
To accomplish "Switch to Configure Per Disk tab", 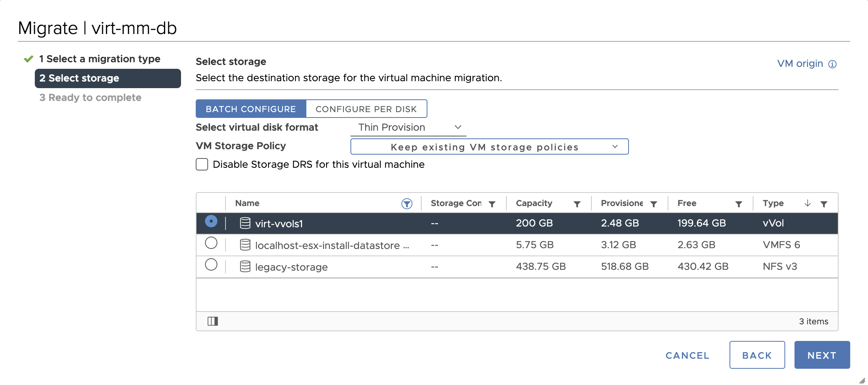I will pos(366,109).
